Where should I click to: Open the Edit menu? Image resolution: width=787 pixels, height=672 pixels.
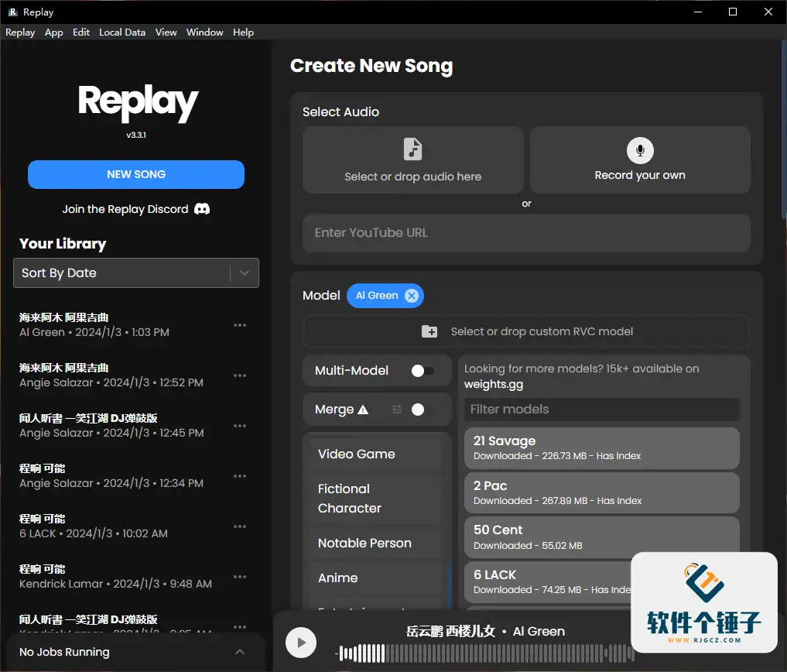80,33
